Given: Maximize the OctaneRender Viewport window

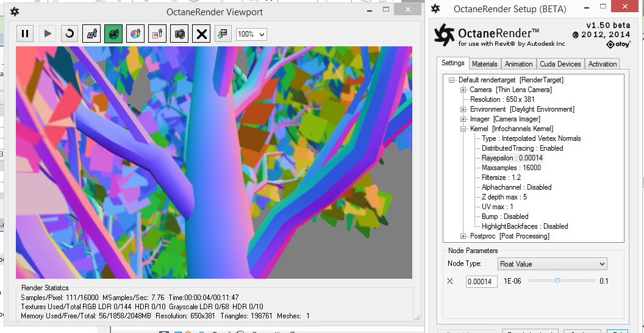Looking at the screenshot, I should [385, 9].
